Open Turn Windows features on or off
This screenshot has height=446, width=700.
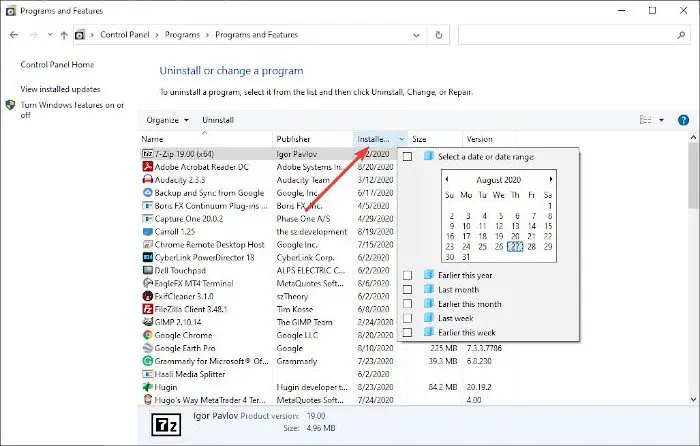point(71,110)
